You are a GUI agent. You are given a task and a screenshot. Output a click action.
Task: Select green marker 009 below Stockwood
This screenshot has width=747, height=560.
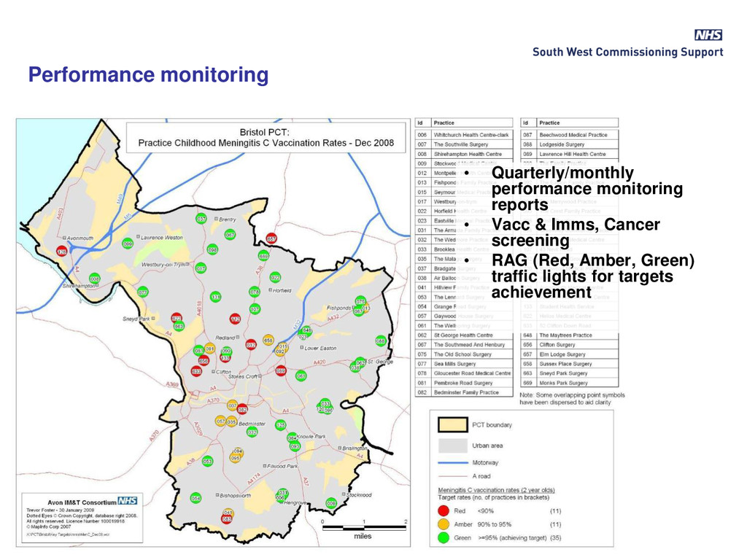331,503
